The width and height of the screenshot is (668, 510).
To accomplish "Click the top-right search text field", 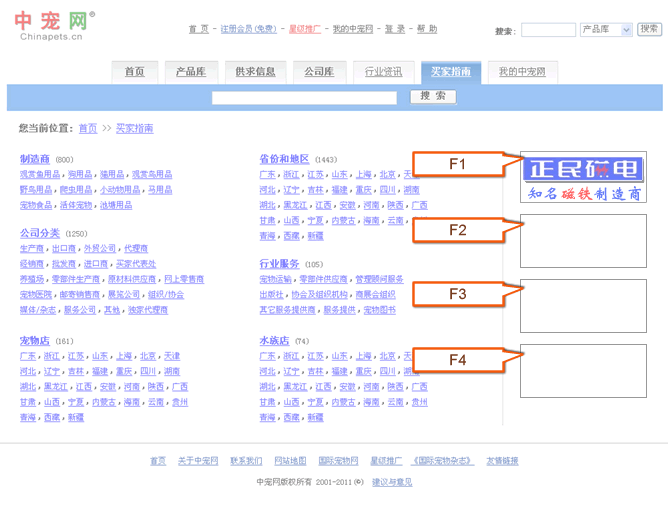I will click(x=548, y=30).
